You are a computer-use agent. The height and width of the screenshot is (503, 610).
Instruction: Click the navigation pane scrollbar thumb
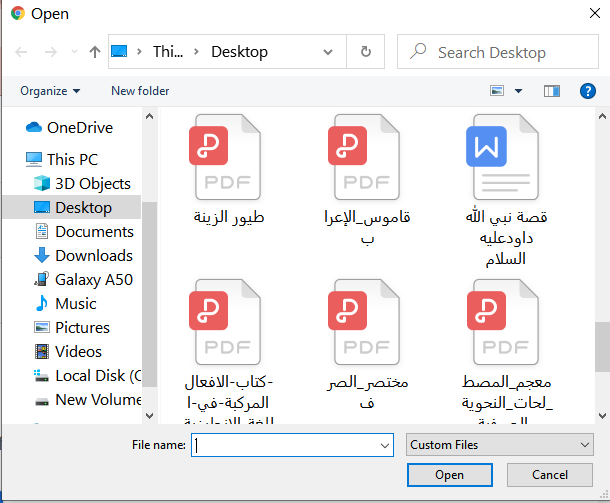coord(149,294)
